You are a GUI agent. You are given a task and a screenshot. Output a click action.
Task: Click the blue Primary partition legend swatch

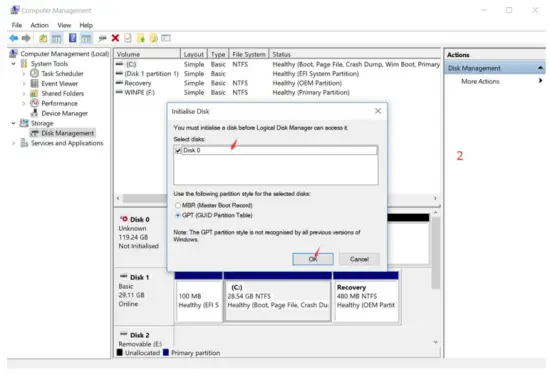(x=166, y=352)
